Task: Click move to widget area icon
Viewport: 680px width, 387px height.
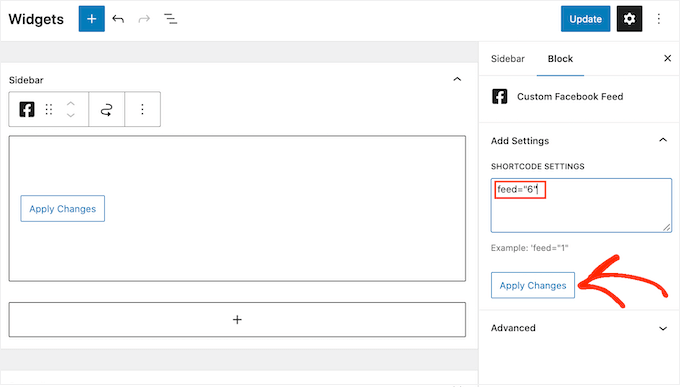Action: click(x=107, y=109)
